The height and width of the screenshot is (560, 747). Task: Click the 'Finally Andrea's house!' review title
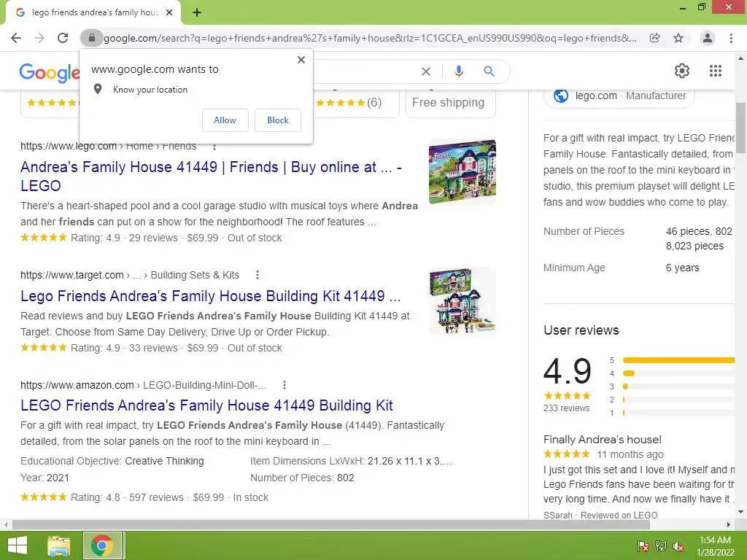coord(602,439)
